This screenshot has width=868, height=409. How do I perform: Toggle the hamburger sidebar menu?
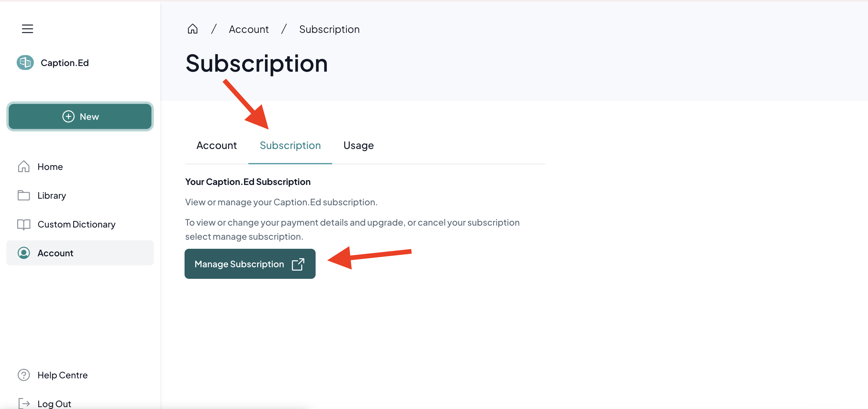coord(27,29)
